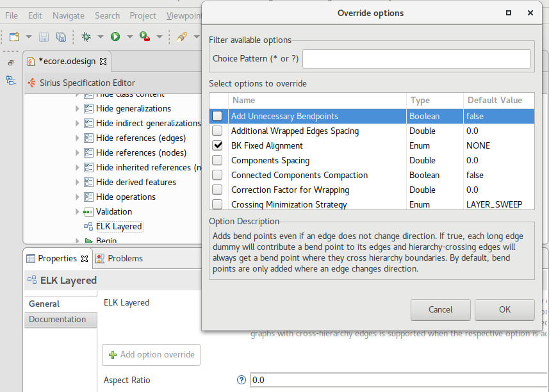Screen dimensions: 549x392
Task: Open the New wizard dropdown arrow
Action: (29, 37)
